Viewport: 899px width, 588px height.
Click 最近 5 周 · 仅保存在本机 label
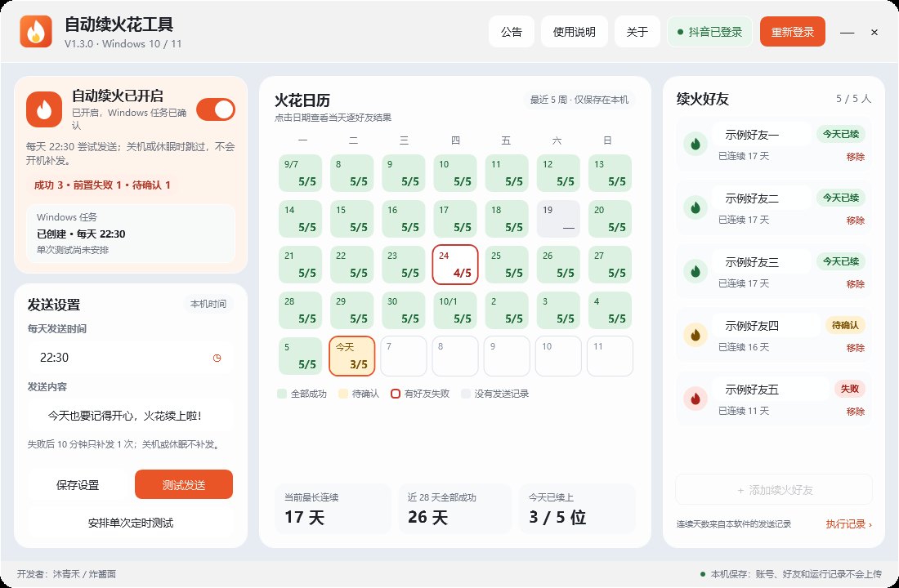point(579,100)
